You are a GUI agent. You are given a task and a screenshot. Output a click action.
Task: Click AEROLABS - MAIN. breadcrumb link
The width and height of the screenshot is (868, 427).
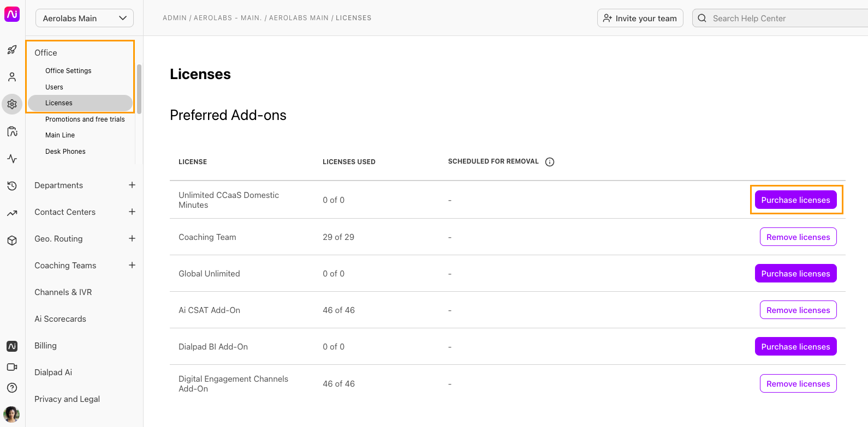(228, 18)
